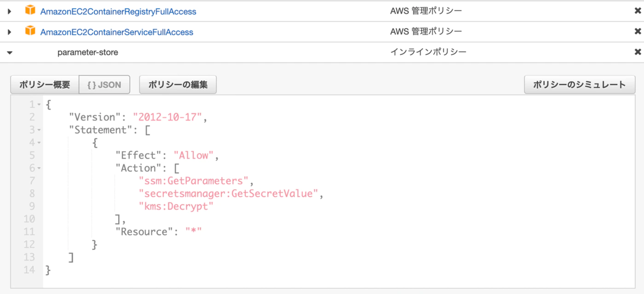Screen dimensions: 644x294
Task: Click AWS 管理ポリシー label in Service row
Action: [426, 31]
